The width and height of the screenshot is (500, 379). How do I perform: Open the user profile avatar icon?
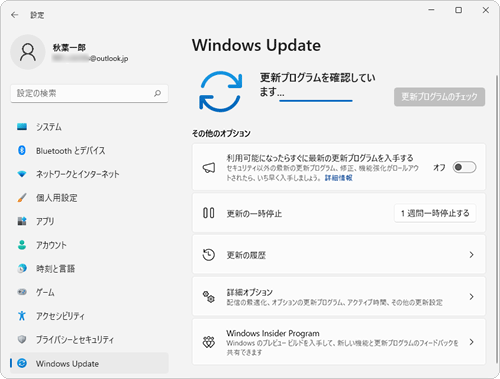pyautogui.click(x=28, y=52)
